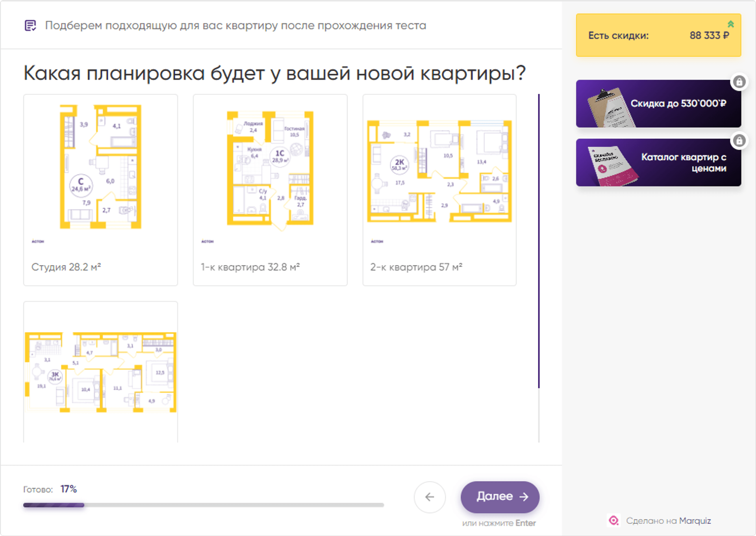Click the studio floor plan image
This screenshot has width=756, height=536.
[x=100, y=167]
